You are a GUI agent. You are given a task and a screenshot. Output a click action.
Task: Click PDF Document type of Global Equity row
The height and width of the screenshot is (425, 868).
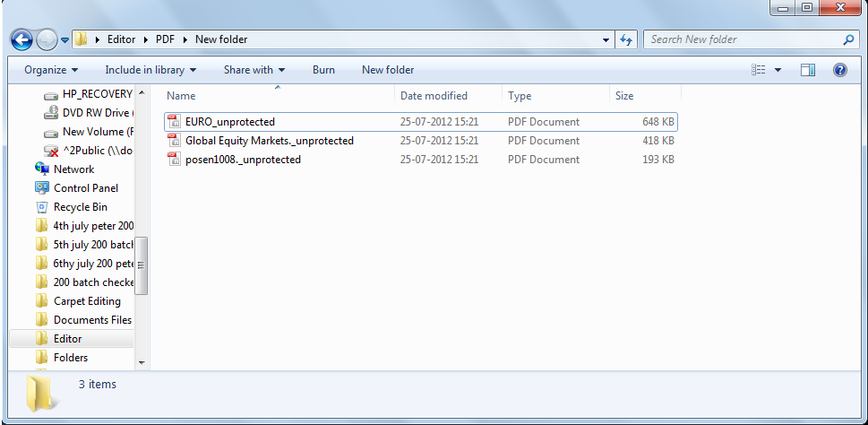tap(544, 141)
